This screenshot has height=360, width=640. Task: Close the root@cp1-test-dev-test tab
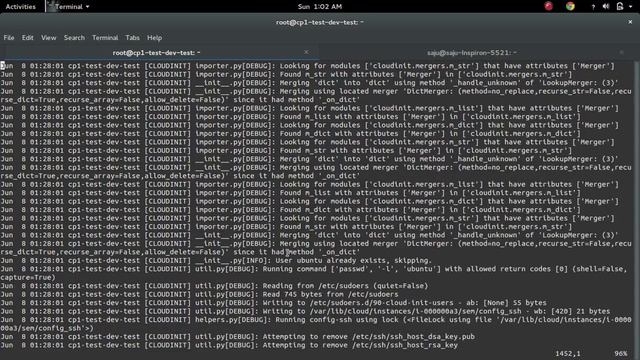tap(306, 52)
